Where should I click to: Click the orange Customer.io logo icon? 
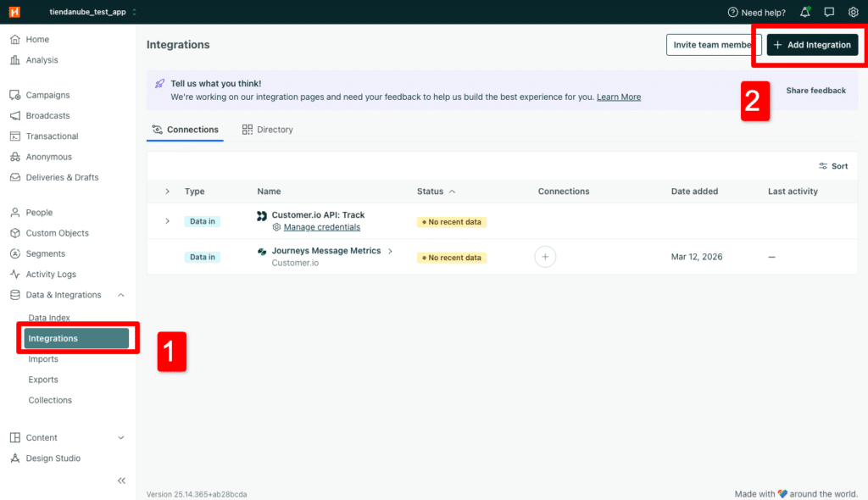(x=14, y=12)
